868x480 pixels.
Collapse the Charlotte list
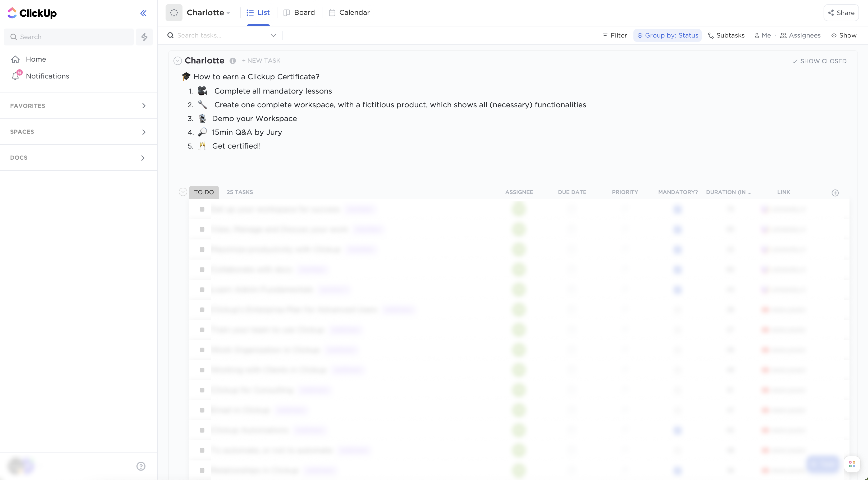pos(177,61)
